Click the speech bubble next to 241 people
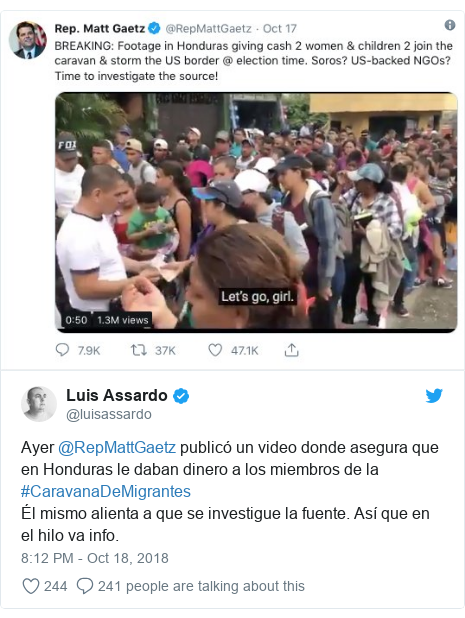465x618 pixels. pos(85,586)
